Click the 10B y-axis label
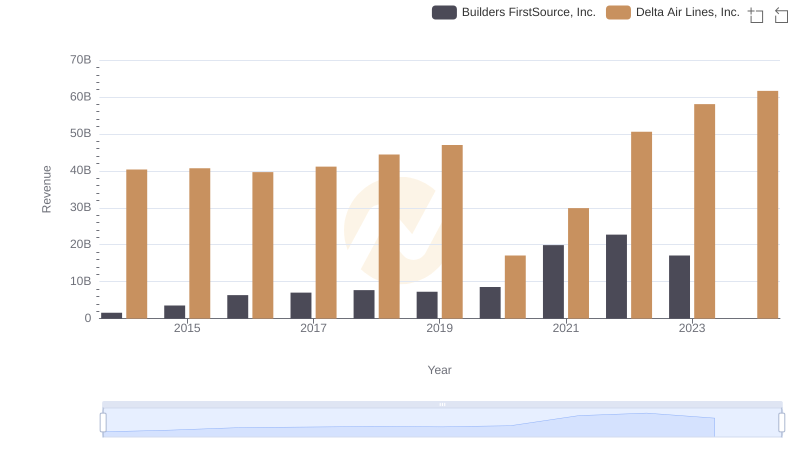The width and height of the screenshot is (800, 461). point(81,281)
